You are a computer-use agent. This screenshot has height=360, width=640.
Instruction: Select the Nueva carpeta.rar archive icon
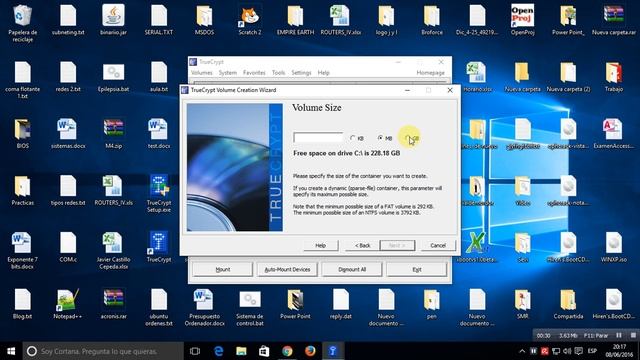[614, 20]
